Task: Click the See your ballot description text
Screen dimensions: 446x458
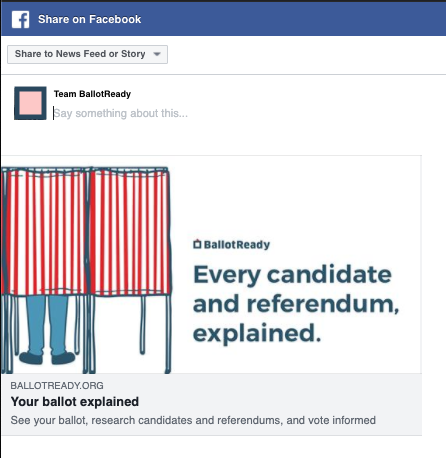Action: (193, 420)
